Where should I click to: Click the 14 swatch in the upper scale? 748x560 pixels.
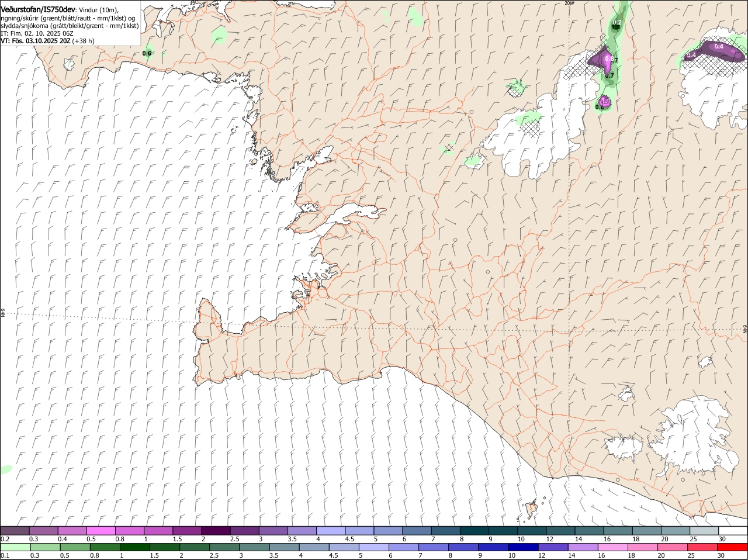pyautogui.click(x=590, y=530)
